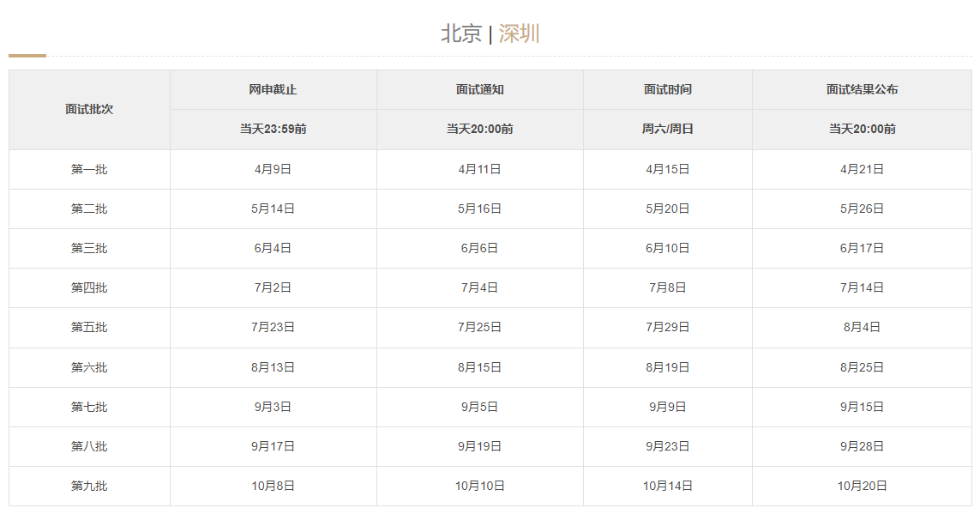Click the 当天23:59前 subheader cell
The image size is (980, 514).
click(x=274, y=130)
